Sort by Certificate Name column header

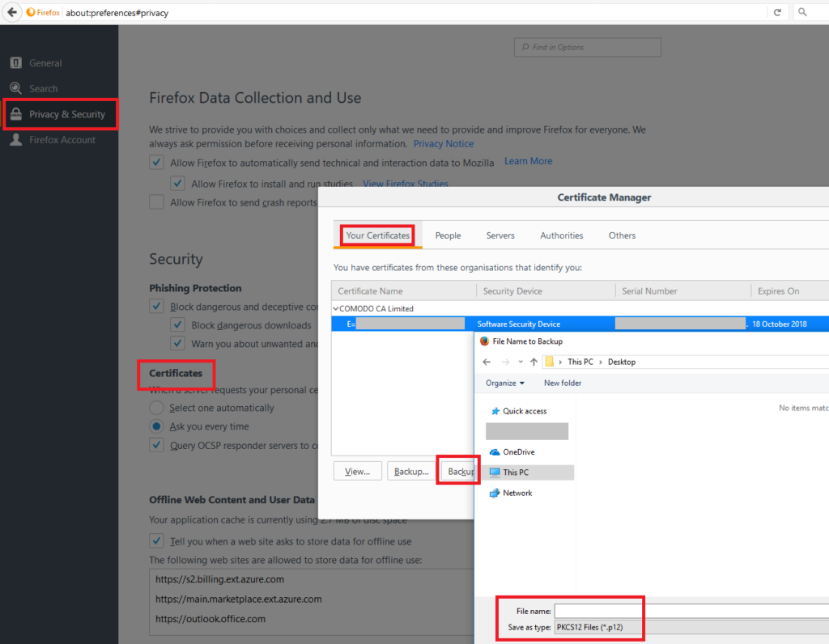(404, 291)
